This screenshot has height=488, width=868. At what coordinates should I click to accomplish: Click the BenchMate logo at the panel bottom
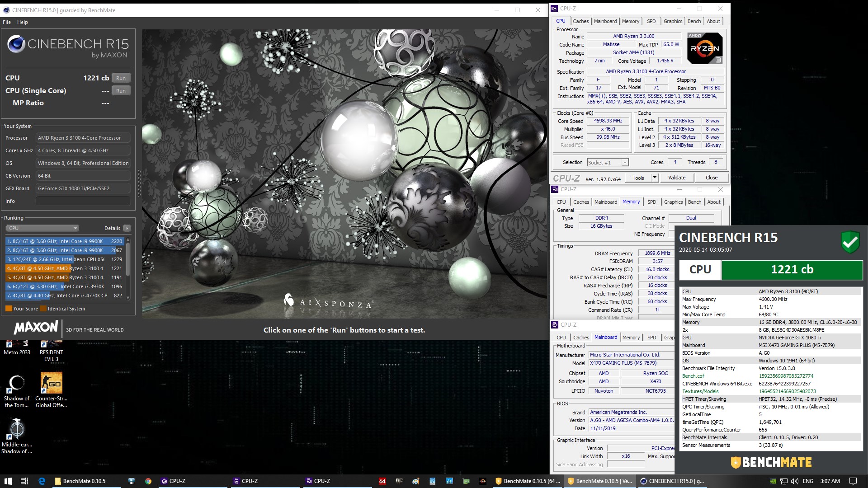771,462
